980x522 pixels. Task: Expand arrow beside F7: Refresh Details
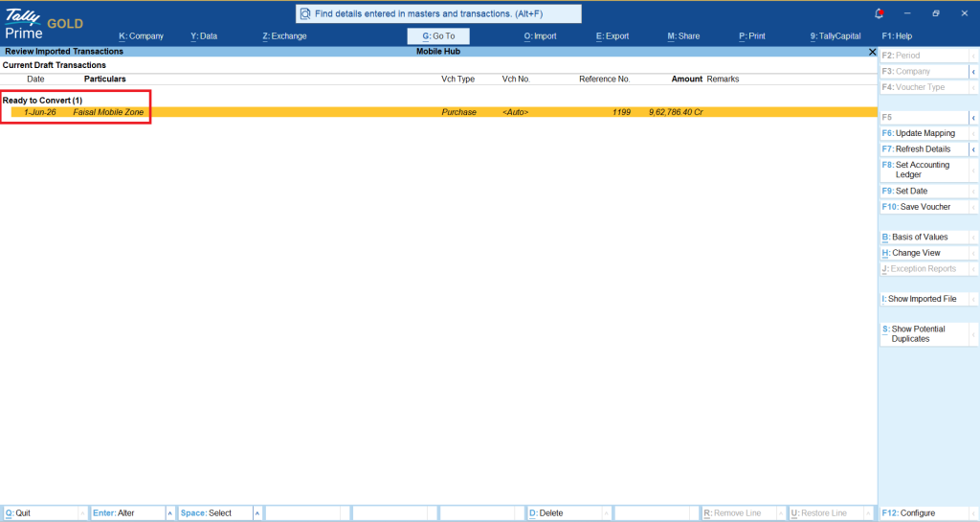pyautogui.click(x=973, y=149)
